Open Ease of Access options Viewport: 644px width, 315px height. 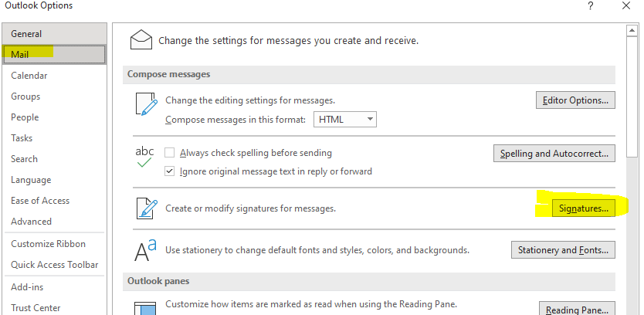point(54,201)
